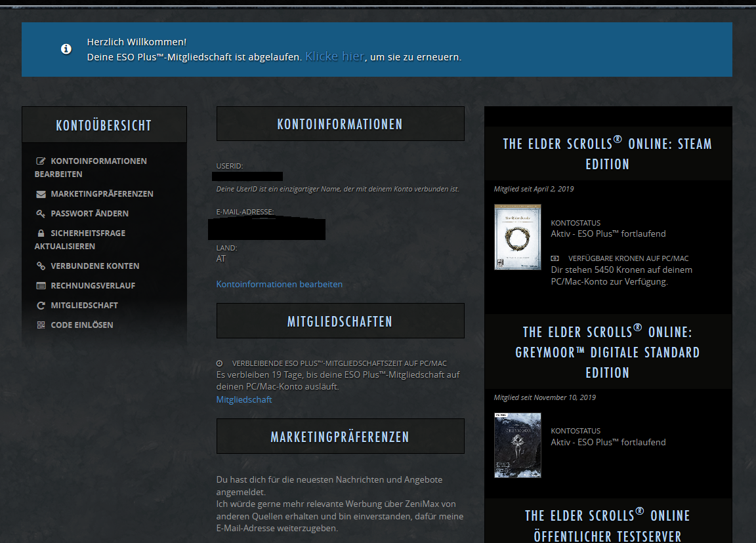Click the edit pencil icon beside Kontoinformationen bearbeiten
This screenshot has width=756, height=543.
point(41,161)
